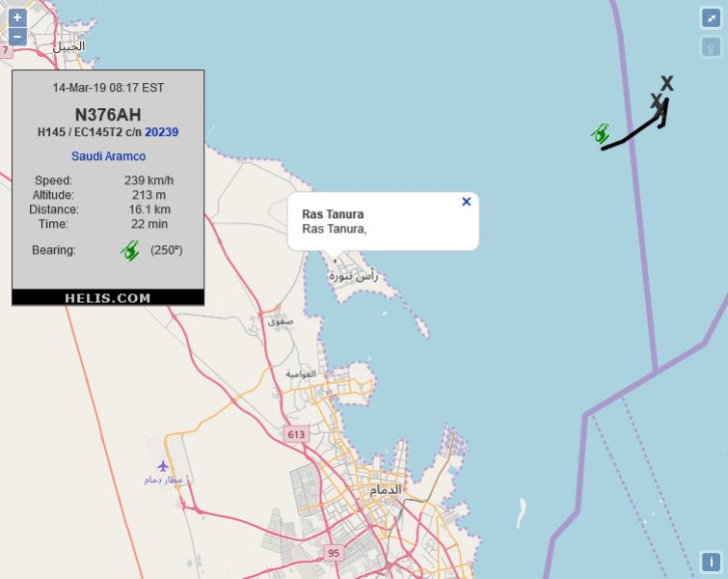728x579 pixels.
Task: Click the upper X marker on flight track
Action: pos(666,84)
